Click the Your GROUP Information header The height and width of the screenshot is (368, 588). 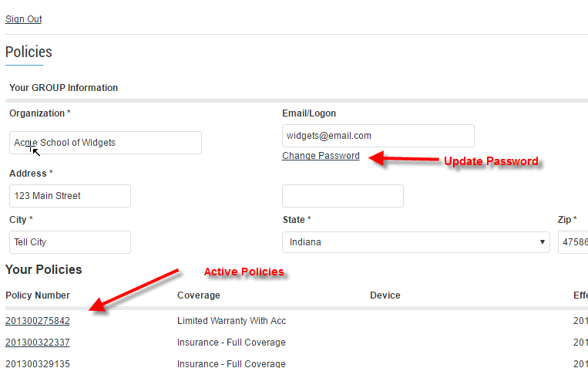coord(63,87)
